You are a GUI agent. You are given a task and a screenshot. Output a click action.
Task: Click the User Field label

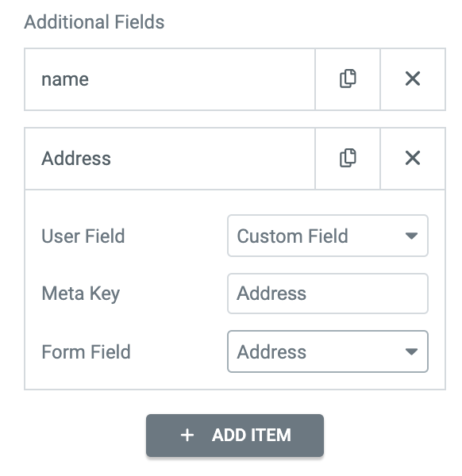(83, 236)
